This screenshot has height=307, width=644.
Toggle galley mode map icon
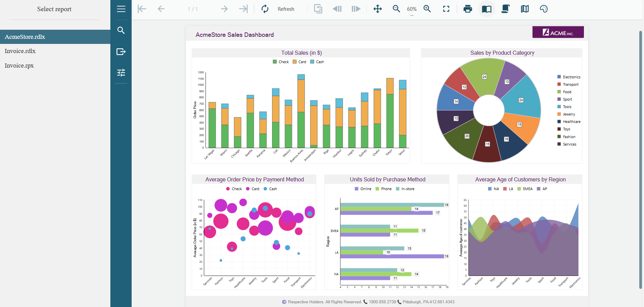[x=525, y=9]
